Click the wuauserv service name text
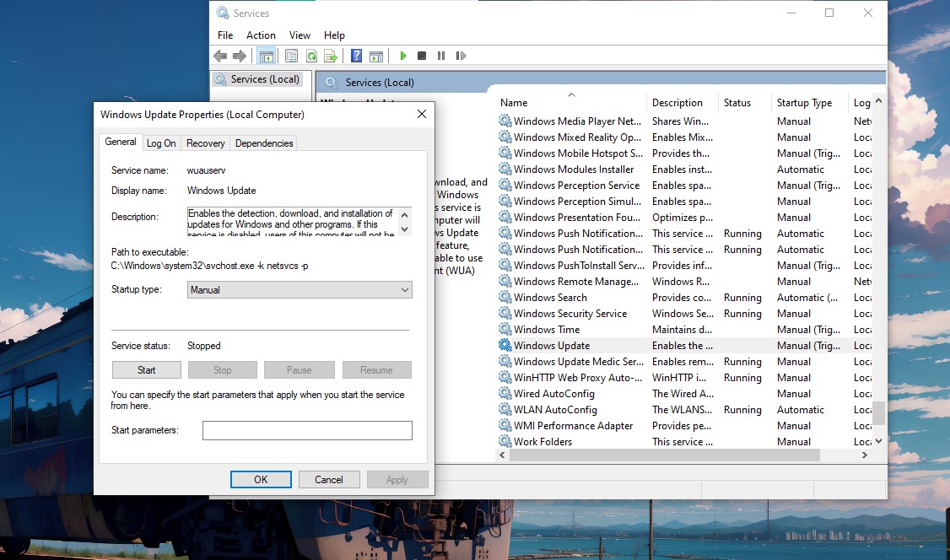Viewport: 950px width, 560px height. [206, 170]
